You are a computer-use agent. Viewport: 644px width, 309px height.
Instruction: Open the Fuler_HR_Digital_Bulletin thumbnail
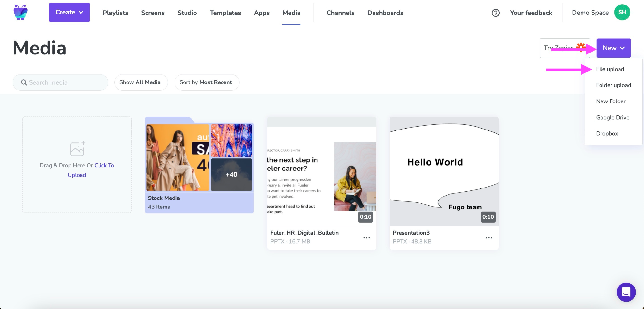pos(322,171)
